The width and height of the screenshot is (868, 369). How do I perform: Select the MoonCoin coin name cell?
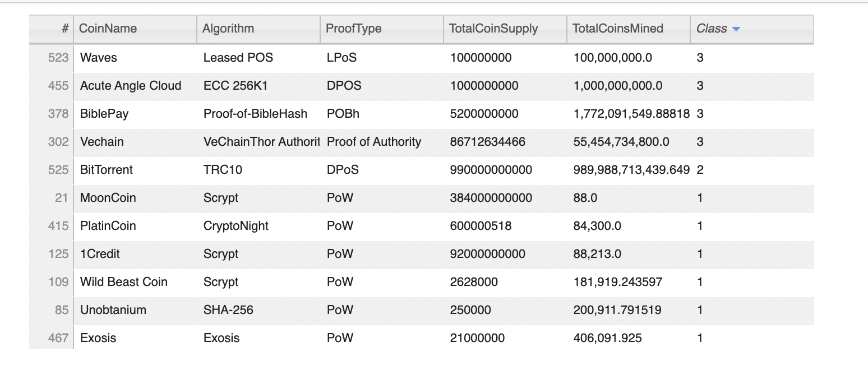click(x=135, y=198)
